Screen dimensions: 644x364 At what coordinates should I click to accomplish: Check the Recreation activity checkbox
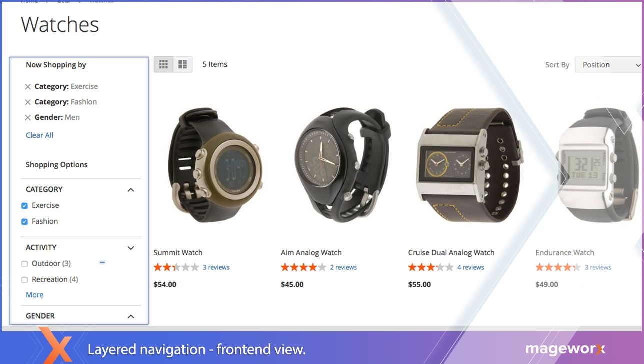tap(24, 280)
